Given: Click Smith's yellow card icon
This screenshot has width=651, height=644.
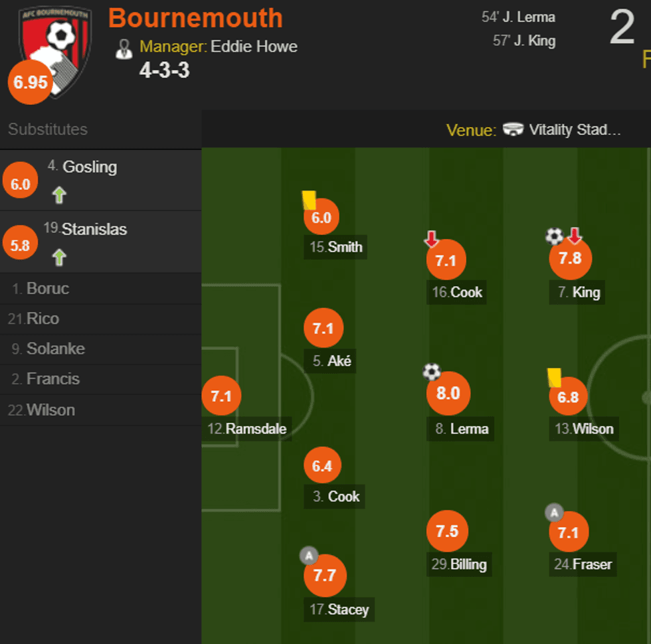Looking at the screenshot, I should point(309,200).
